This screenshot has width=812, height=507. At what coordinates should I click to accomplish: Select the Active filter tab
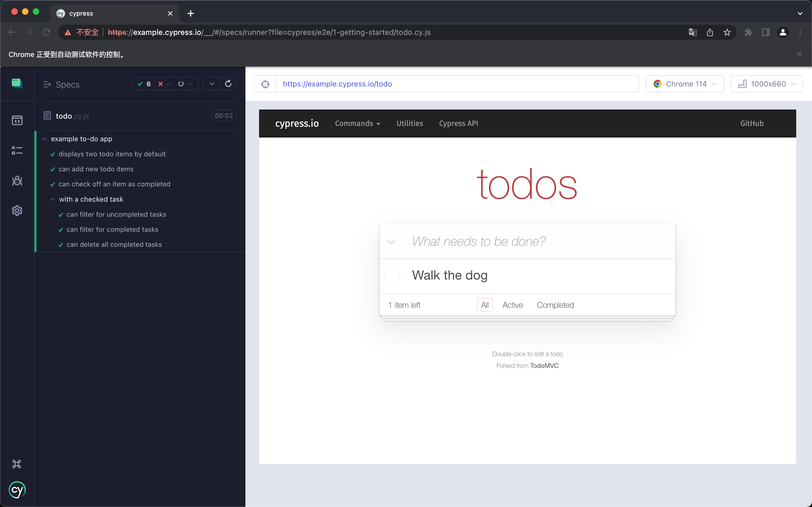point(512,305)
